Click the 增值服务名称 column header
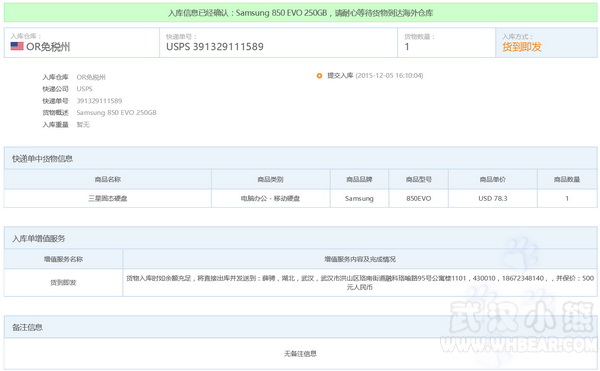Image resolution: width=600 pixels, height=371 pixels. [x=63, y=259]
